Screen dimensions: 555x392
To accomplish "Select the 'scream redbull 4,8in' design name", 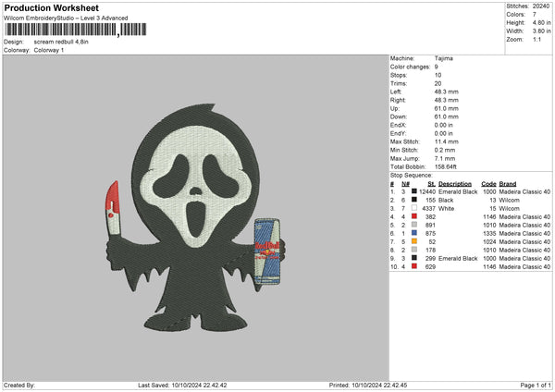I will (61, 42).
